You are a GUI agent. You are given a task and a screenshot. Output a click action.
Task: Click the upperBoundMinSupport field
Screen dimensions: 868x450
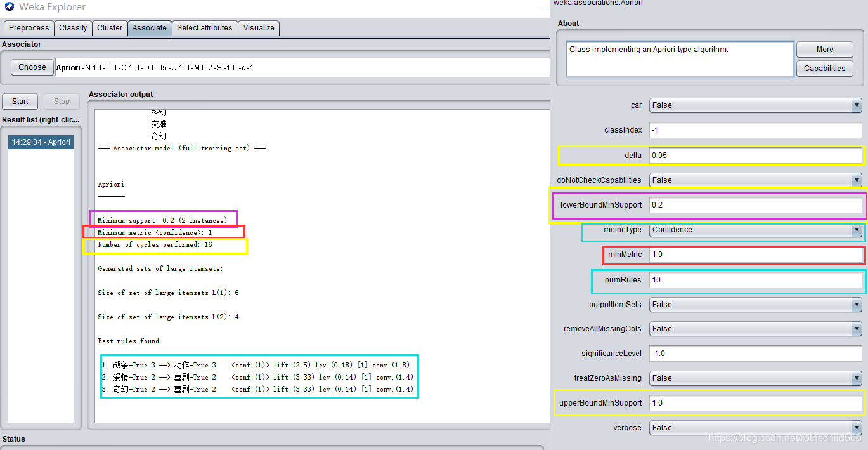click(x=756, y=403)
